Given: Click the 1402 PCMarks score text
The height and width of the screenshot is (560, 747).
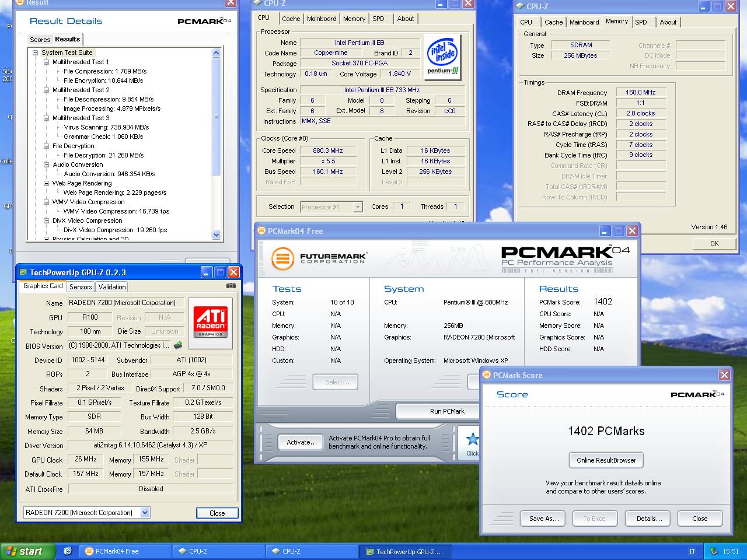Looking at the screenshot, I should (x=606, y=431).
